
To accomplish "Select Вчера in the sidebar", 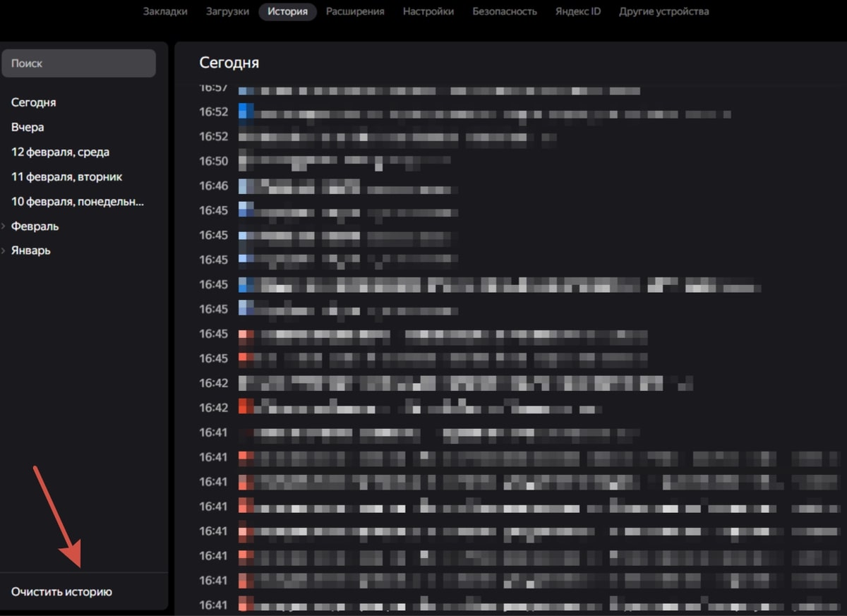I will 28,127.
